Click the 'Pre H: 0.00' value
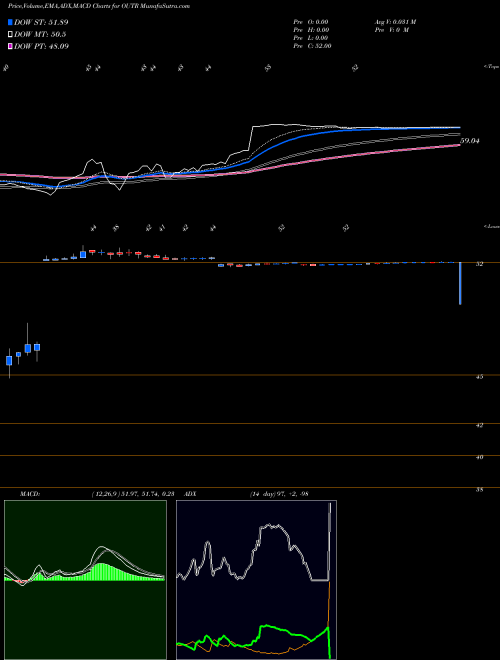The width and height of the screenshot is (500, 660). click(x=311, y=30)
